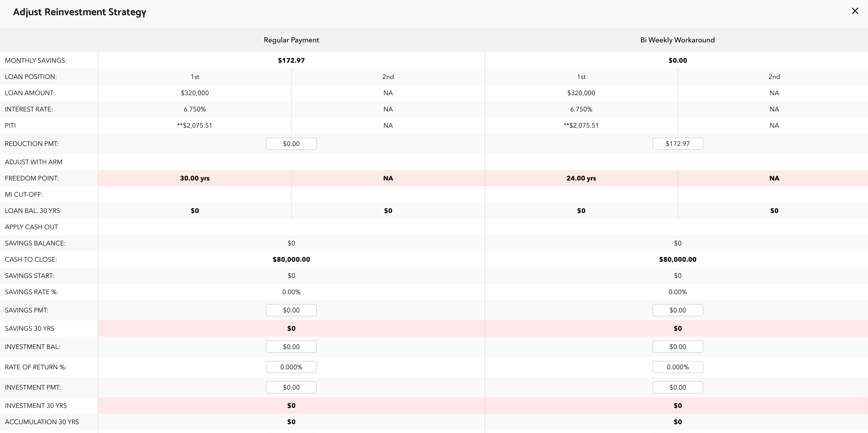Edit Regular Payment Savings PMT input
This screenshot has height=433, width=868.
tap(291, 310)
